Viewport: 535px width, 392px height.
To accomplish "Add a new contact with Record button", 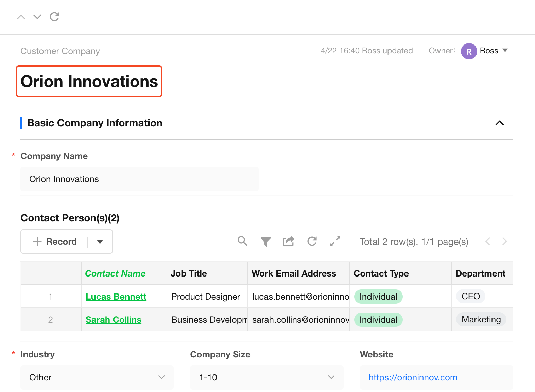I will (x=55, y=242).
